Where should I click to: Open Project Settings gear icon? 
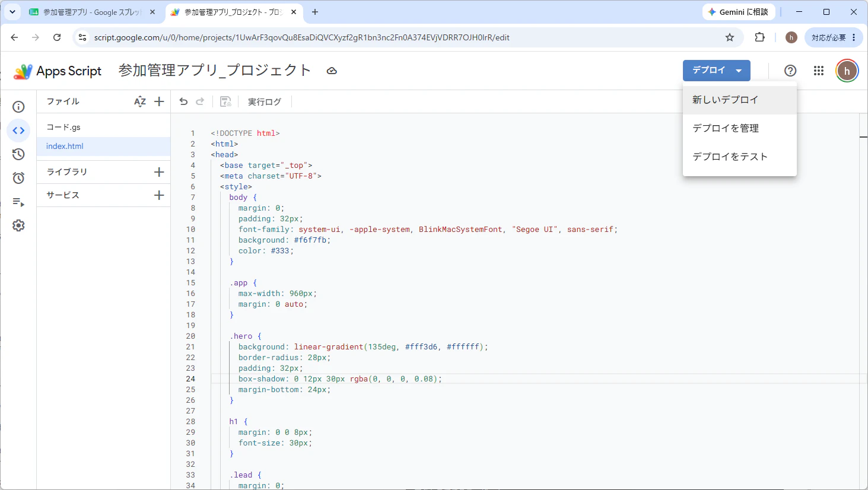tap(18, 225)
